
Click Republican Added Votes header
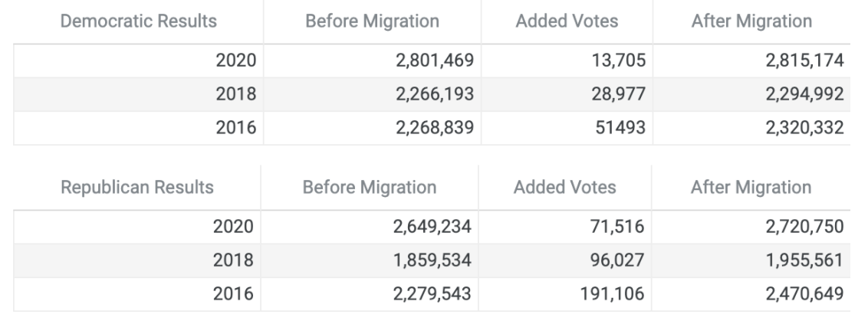click(x=564, y=187)
